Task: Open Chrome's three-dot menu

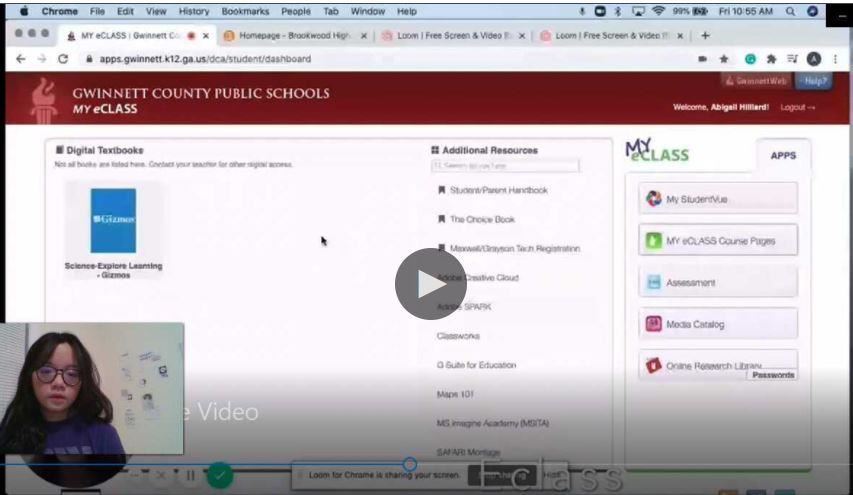Action: [835, 59]
